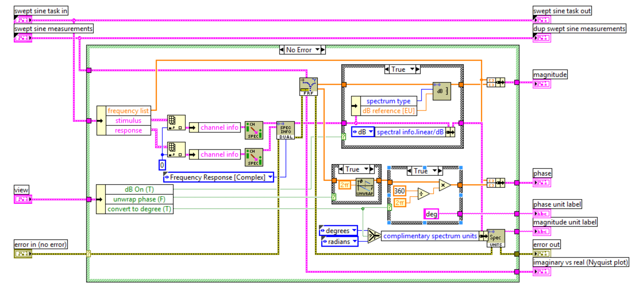The width and height of the screenshot is (644, 292).
Task: Select the dup swept sine measurements terminal
Action: coord(542,38)
